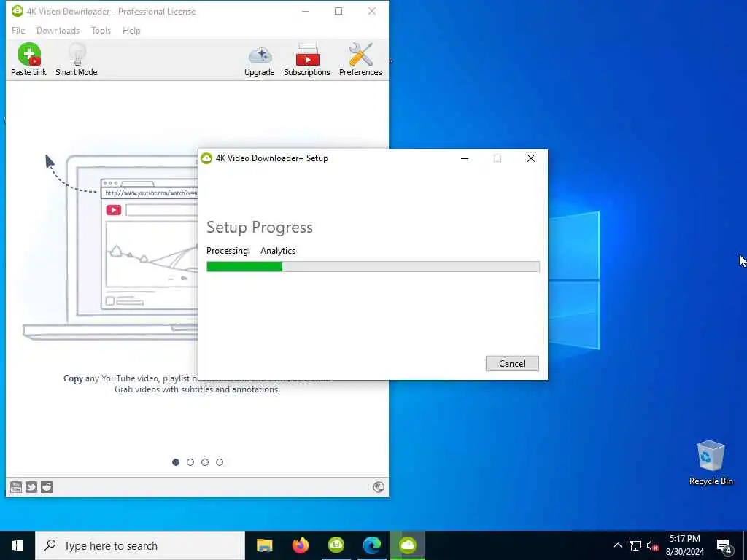Click the 'Setup Progress' heading
This screenshot has height=560, width=747.
tap(260, 227)
